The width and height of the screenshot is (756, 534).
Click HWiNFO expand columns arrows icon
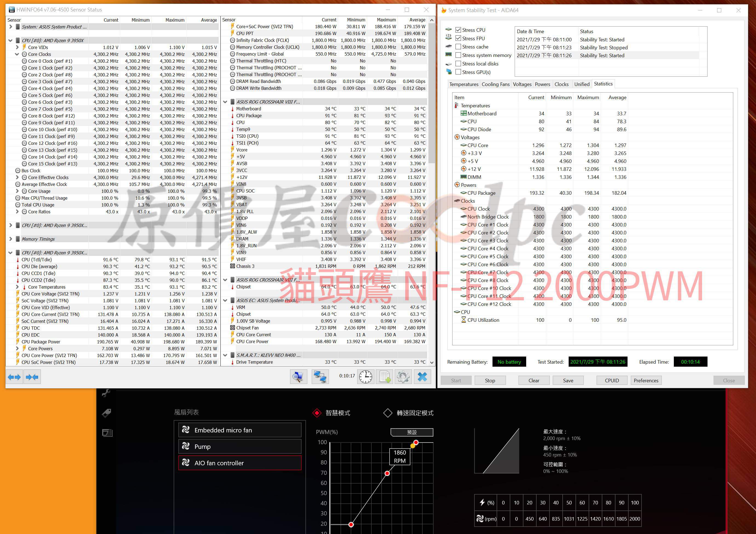coord(14,377)
